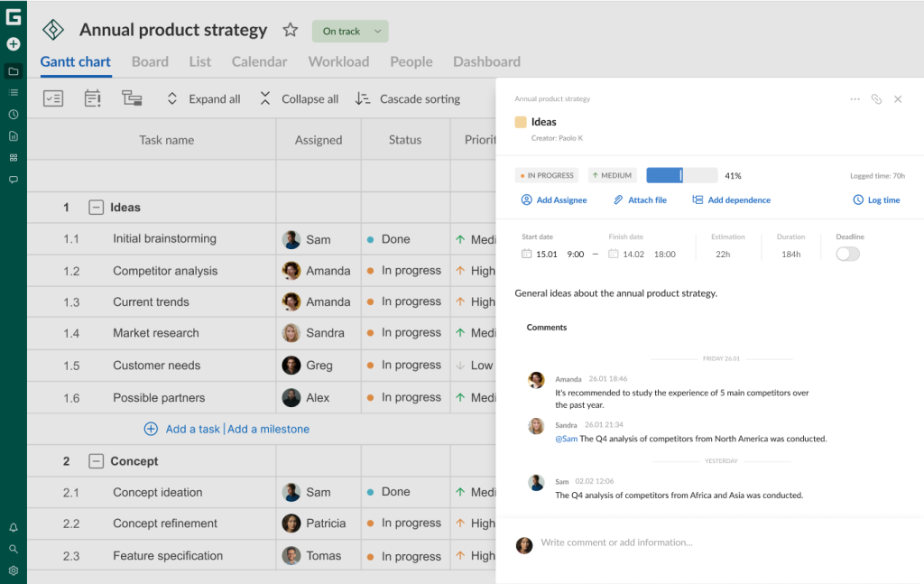Copy the task link using the chain icon
Viewport: 924px width, 584px height.
(x=876, y=99)
